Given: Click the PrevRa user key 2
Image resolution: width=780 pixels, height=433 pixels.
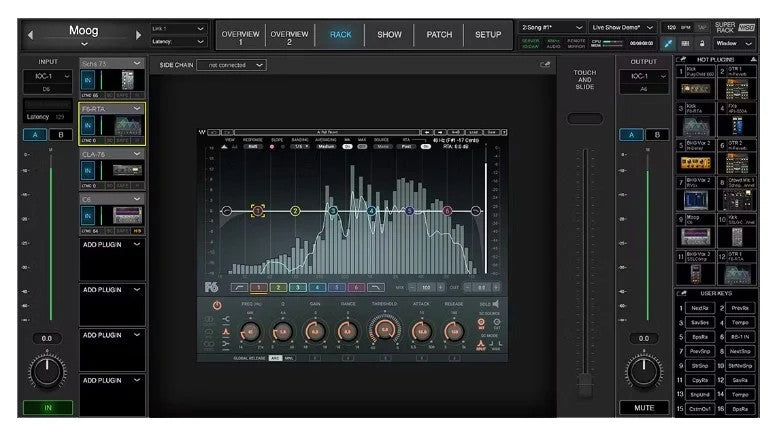Looking at the screenshot, I should click(x=740, y=308).
